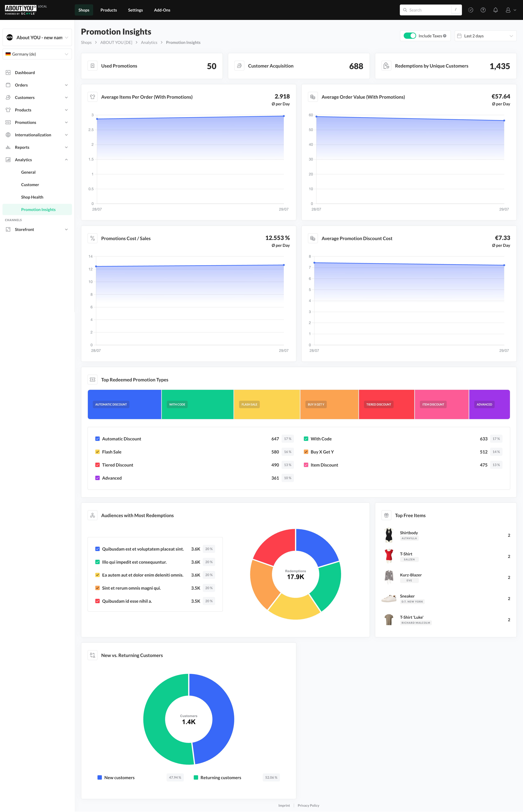Click the activity status icon in the header

[x=470, y=10]
